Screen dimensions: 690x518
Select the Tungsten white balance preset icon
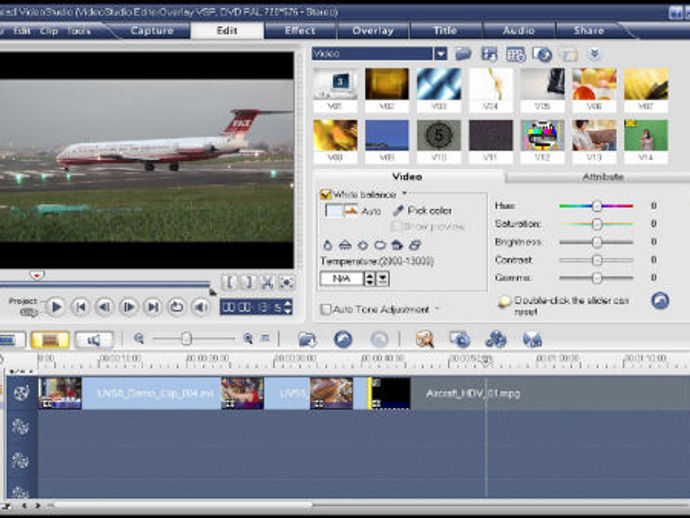point(327,245)
